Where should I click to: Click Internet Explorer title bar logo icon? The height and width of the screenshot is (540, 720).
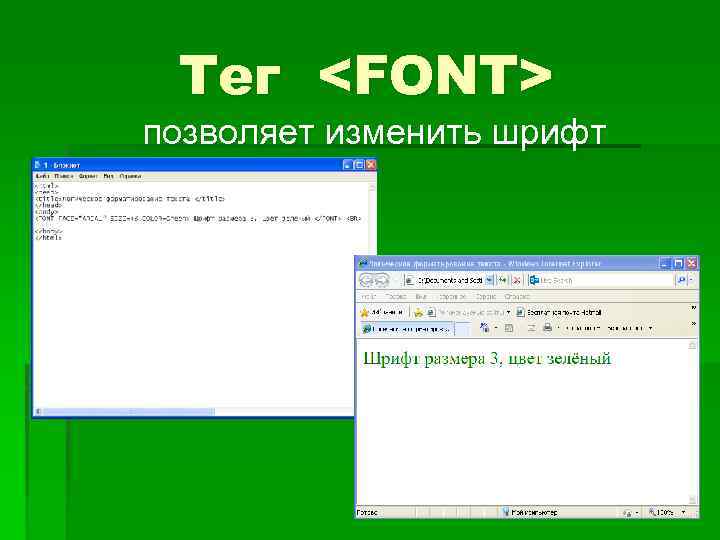tap(363, 264)
